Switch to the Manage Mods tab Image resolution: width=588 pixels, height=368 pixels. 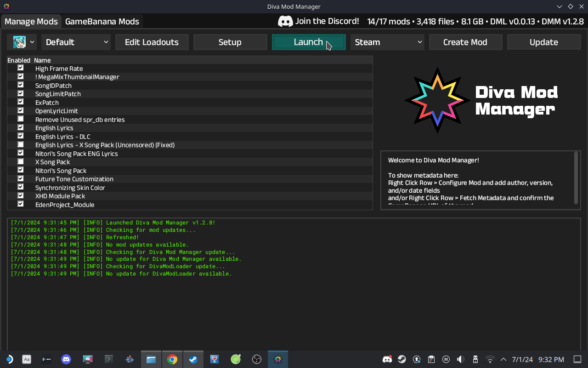click(x=31, y=21)
